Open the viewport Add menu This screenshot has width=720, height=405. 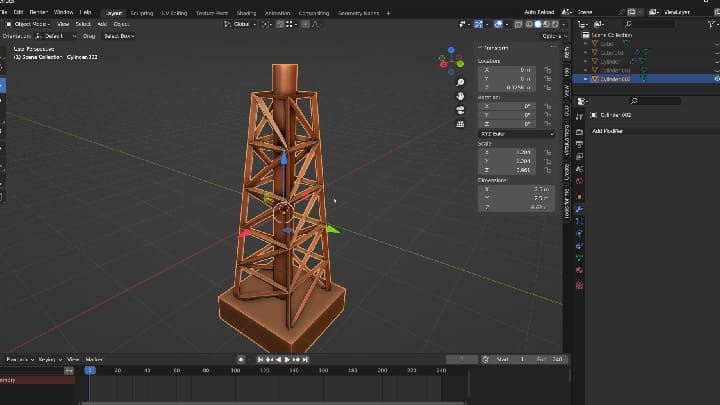point(102,24)
